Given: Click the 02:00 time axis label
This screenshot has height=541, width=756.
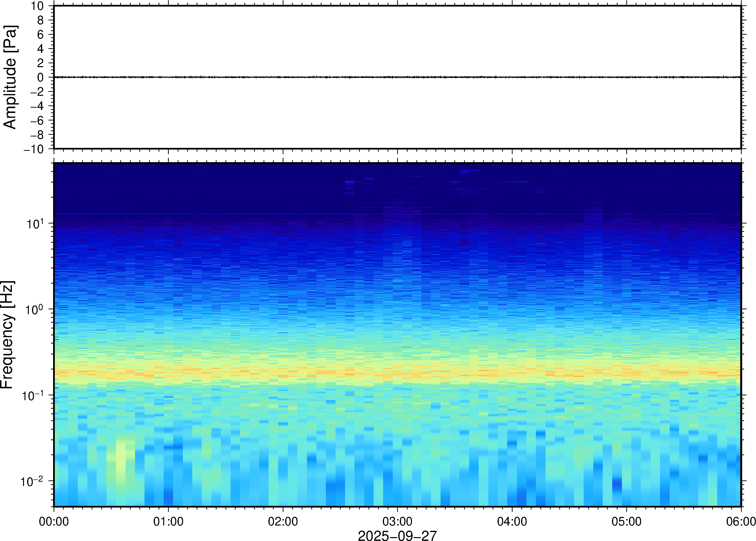Looking at the screenshot, I should click(x=283, y=521).
